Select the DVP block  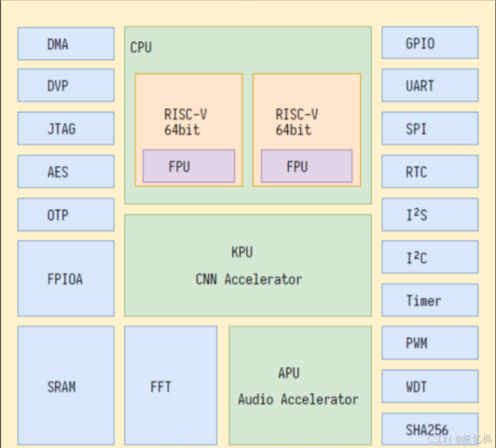click(66, 85)
